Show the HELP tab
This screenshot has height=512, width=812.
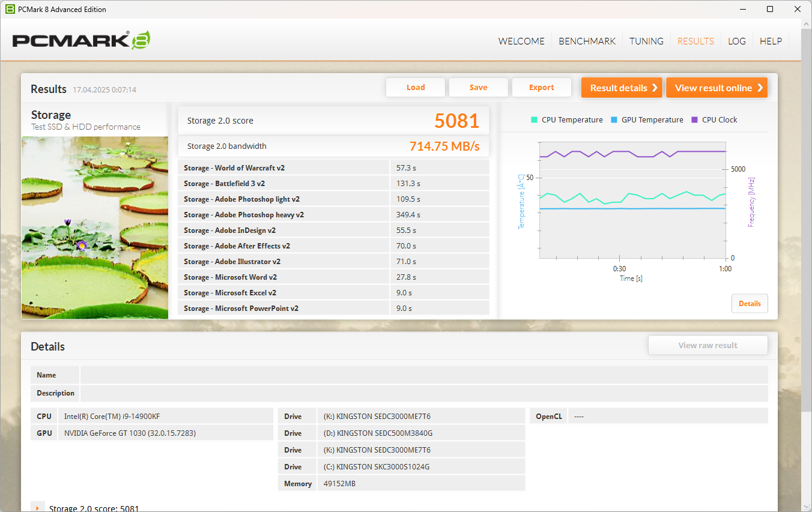click(771, 41)
